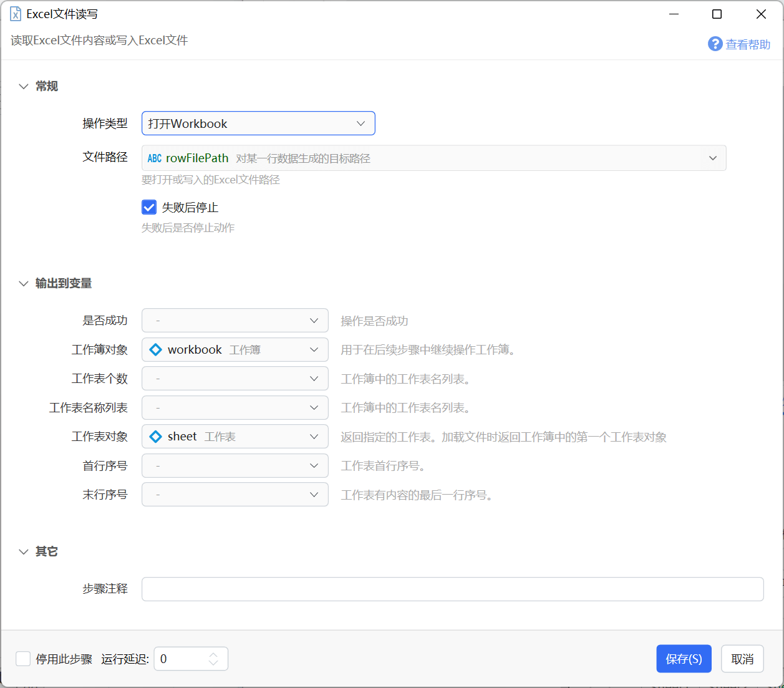The height and width of the screenshot is (688, 784).
Task: Enable the 停用此步骤 checkbox
Action: click(23, 659)
